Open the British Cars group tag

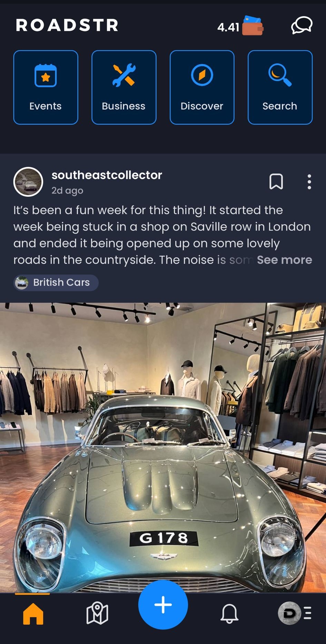pyautogui.click(x=56, y=283)
